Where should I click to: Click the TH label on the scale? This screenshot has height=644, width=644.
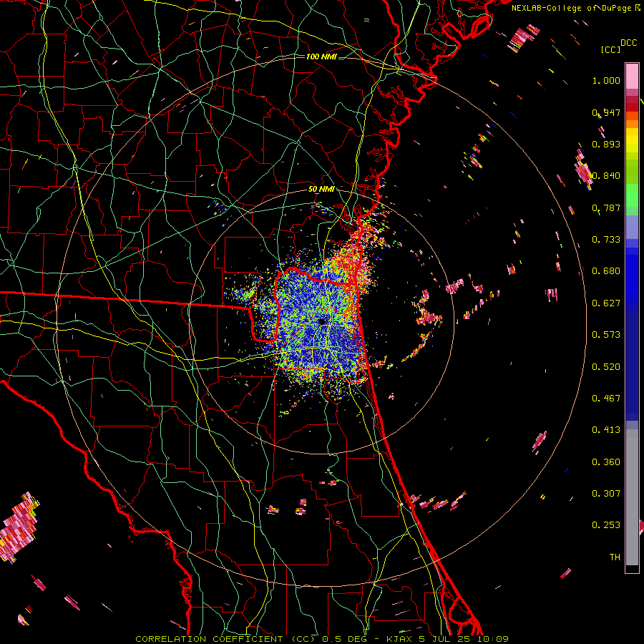[x=615, y=557]
